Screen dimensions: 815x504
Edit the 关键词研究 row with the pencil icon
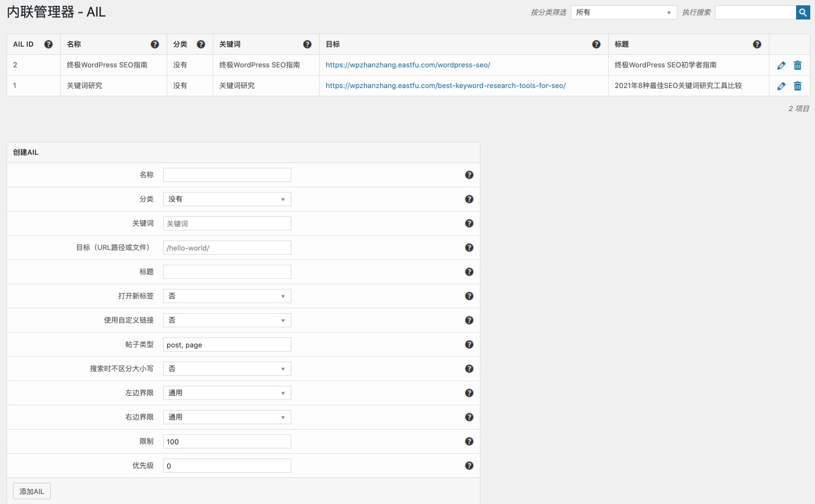tap(781, 86)
